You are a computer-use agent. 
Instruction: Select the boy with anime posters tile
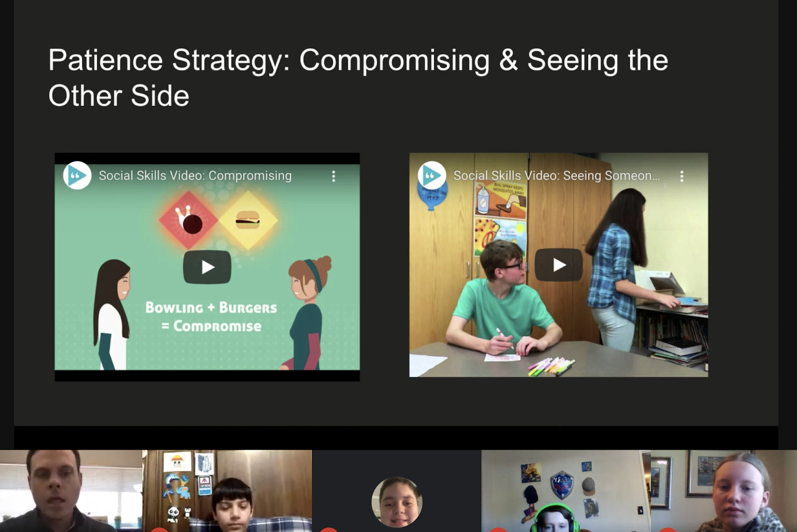(x=227, y=491)
